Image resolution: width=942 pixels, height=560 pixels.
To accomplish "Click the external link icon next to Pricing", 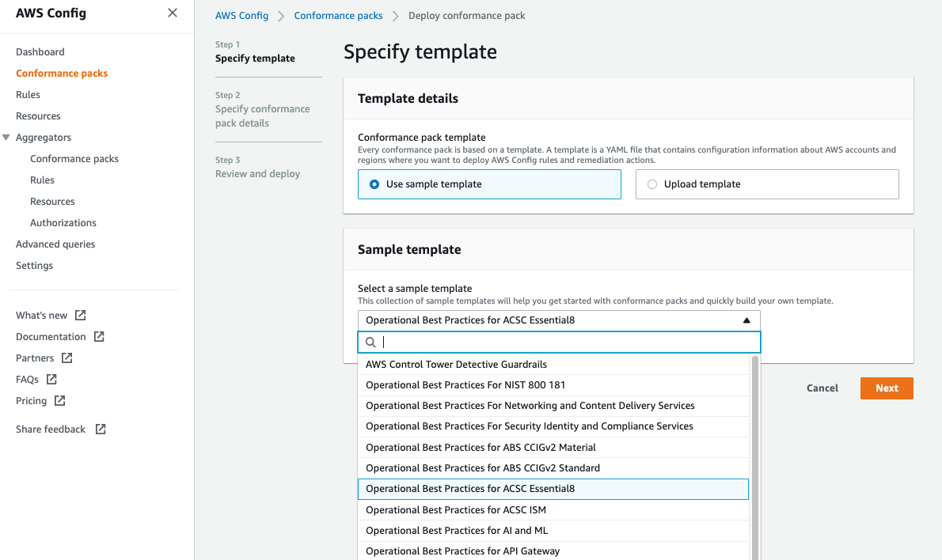I will (x=59, y=400).
